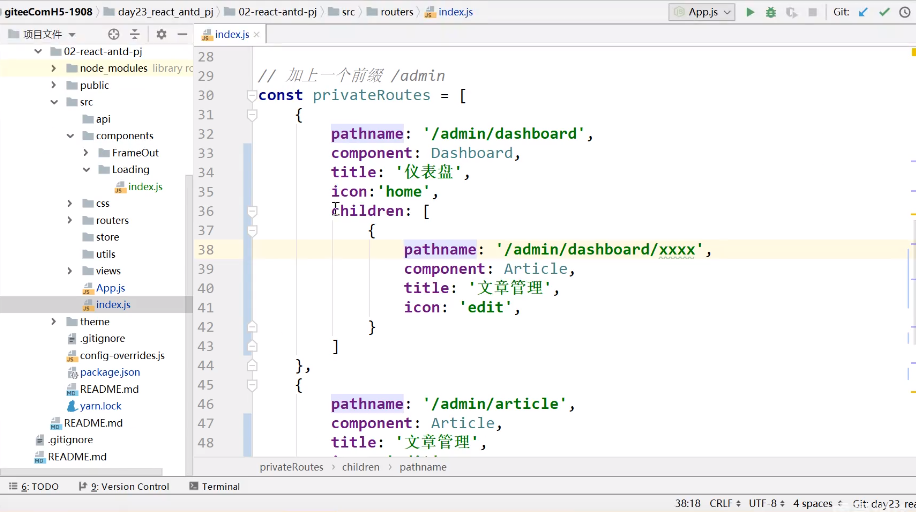Expand the css folder
916x512 pixels.
point(70,203)
